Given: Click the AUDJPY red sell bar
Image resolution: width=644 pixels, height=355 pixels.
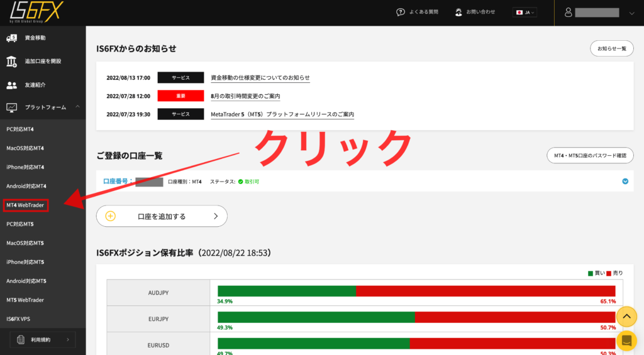Looking at the screenshot, I should point(486,291).
